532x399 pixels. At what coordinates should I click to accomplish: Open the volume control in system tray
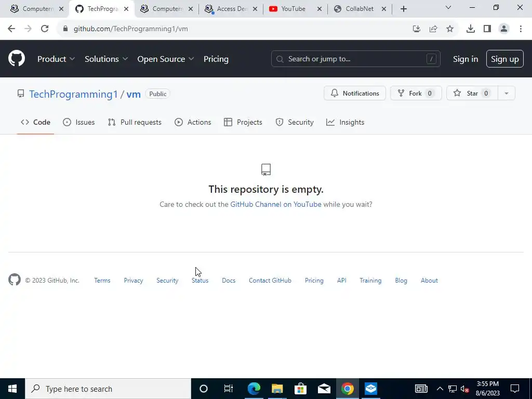click(x=464, y=389)
